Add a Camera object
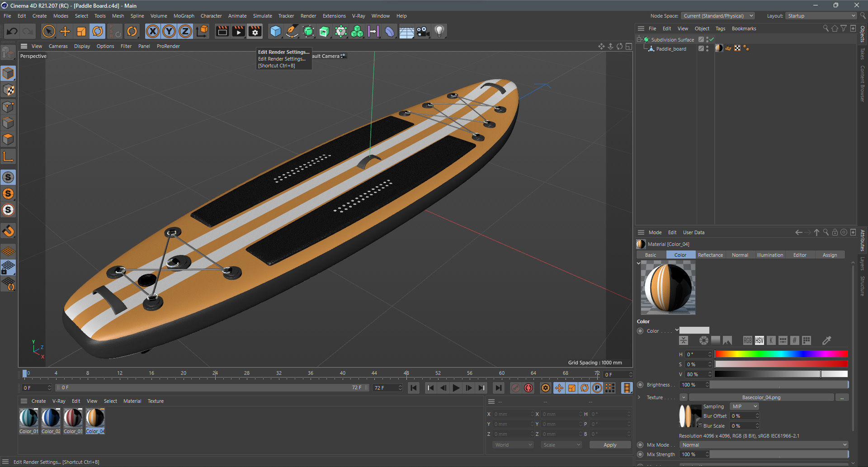 coord(423,31)
